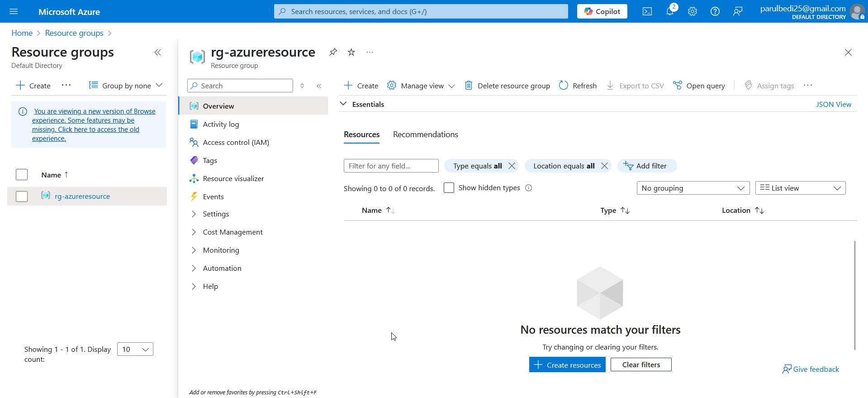Add rg-azureresource to favorites with star
Image resolution: width=868 pixels, height=398 pixels.
(x=351, y=52)
